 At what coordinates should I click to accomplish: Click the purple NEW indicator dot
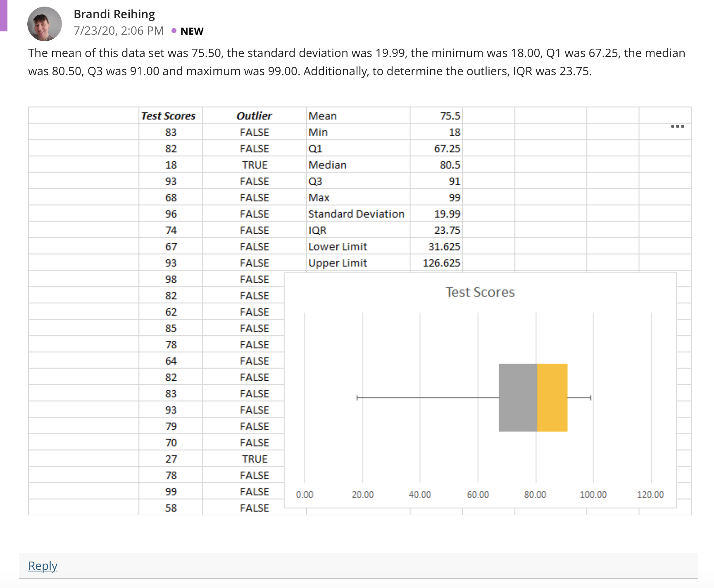coord(174,31)
